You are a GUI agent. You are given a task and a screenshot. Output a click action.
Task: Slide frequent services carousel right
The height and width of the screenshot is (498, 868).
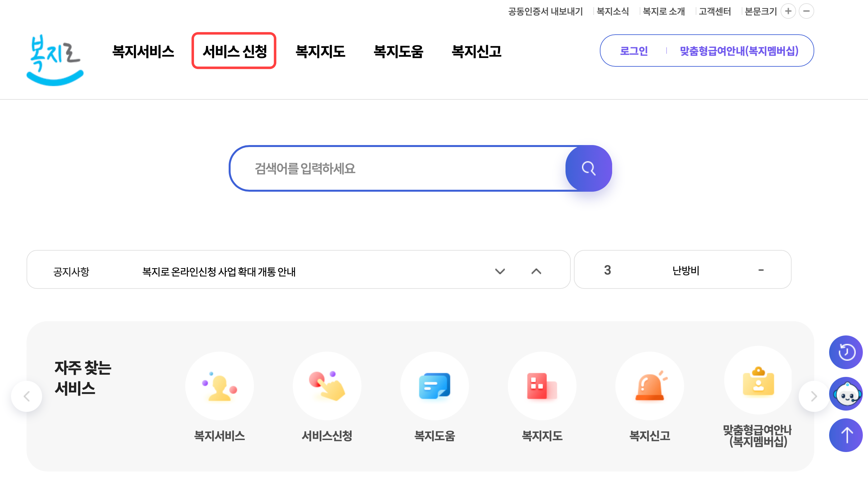(814, 396)
